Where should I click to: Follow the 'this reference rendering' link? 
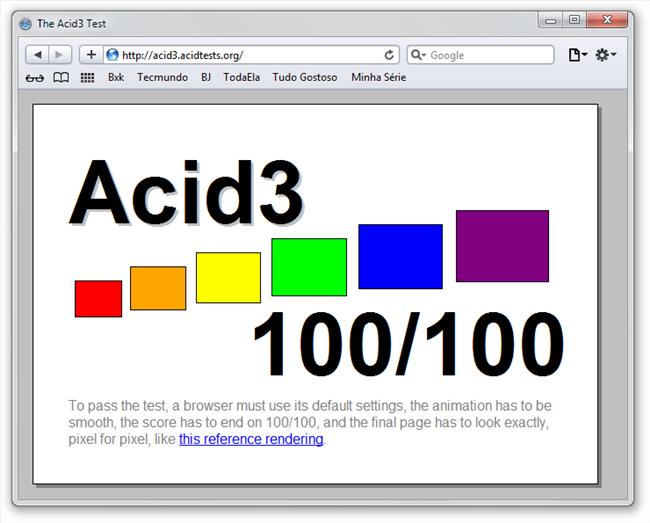coord(251,439)
